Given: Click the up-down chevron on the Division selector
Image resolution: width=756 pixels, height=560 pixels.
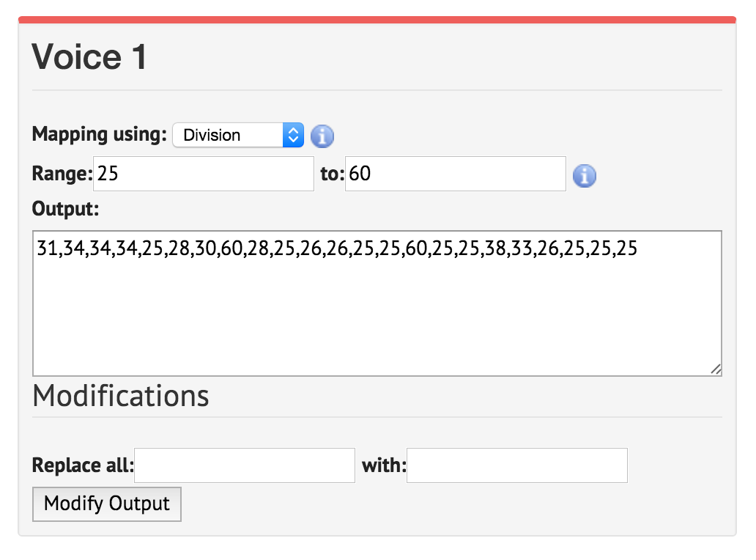Looking at the screenshot, I should click(x=294, y=135).
